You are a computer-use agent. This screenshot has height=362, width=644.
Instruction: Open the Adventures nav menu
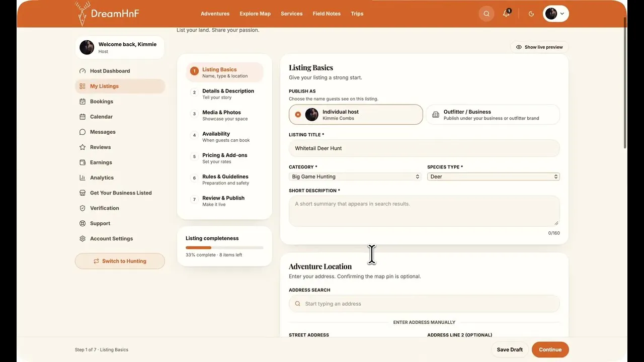coord(215,14)
